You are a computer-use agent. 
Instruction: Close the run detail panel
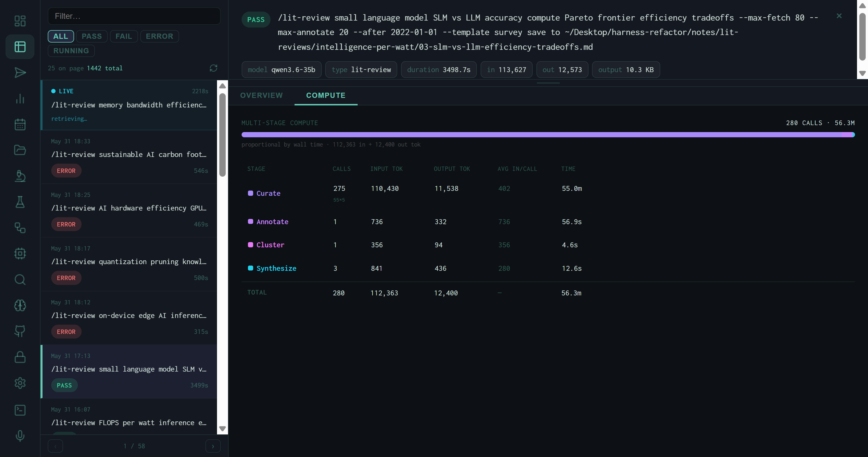point(839,16)
